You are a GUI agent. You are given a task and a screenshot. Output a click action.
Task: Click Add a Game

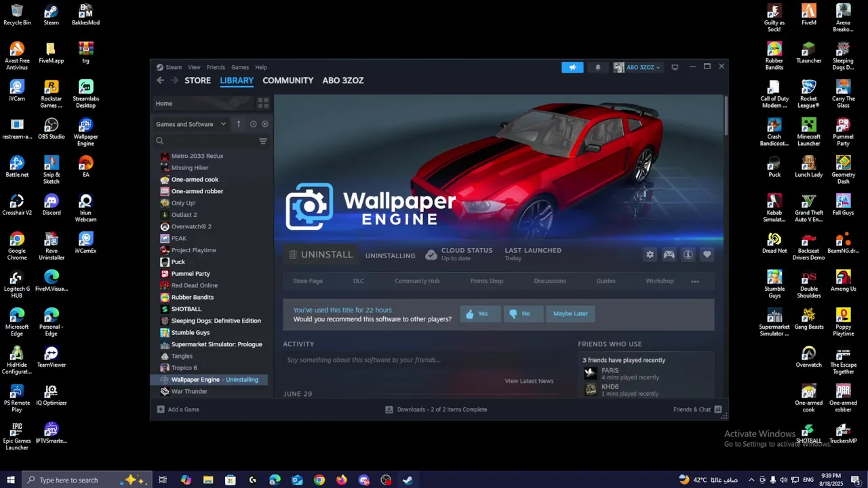178,409
